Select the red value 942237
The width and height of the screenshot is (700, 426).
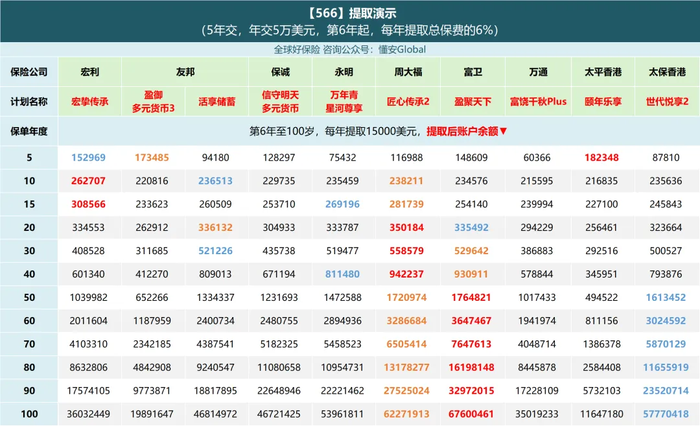[406, 274]
